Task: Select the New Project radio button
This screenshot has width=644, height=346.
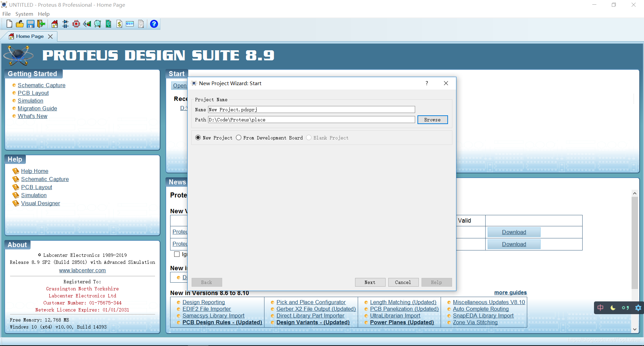Action: point(198,138)
